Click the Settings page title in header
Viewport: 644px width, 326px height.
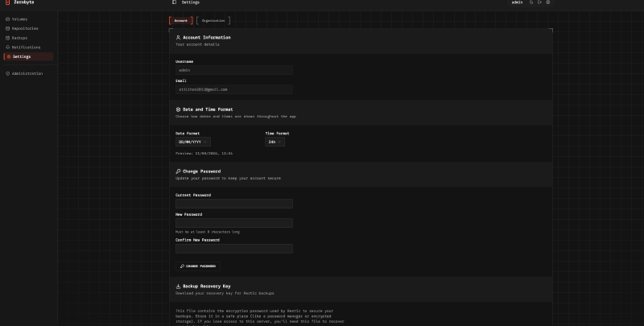191,2
